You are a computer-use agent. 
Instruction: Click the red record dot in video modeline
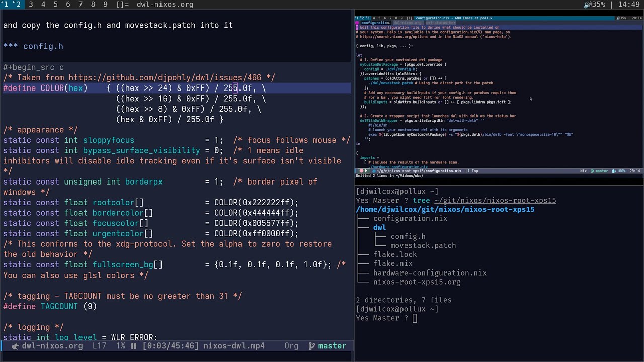[x=361, y=171]
